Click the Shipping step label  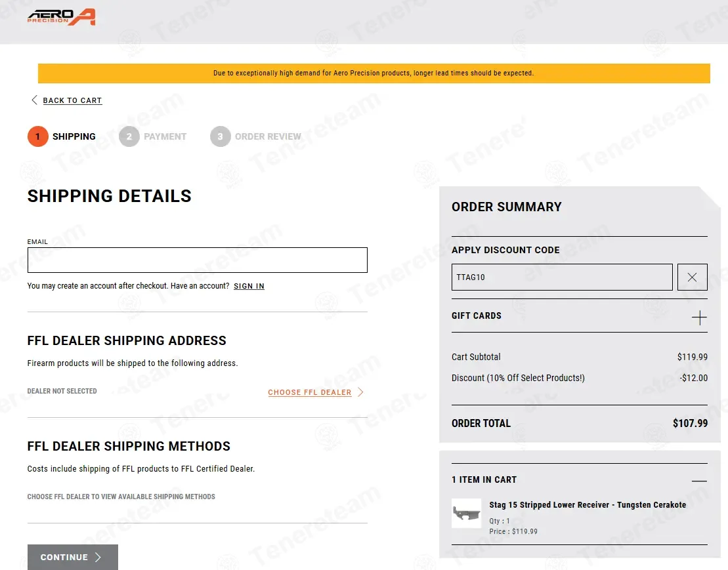(x=74, y=136)
